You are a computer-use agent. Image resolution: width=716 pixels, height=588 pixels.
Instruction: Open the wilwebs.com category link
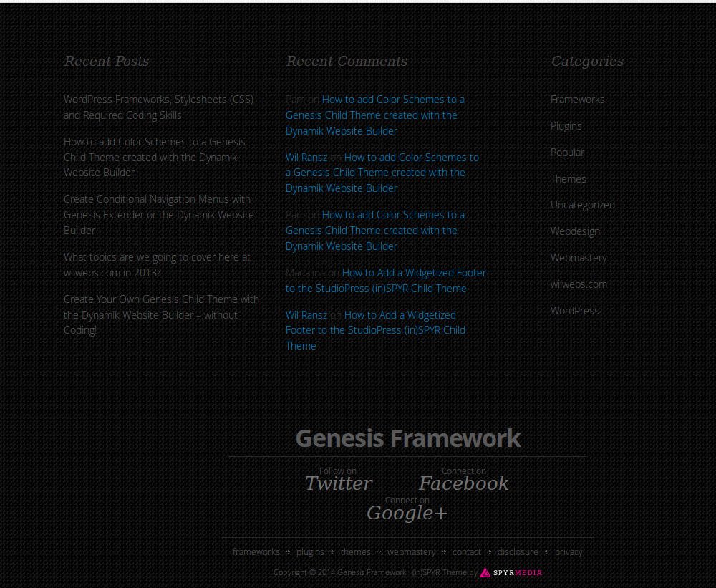coord(579,284)
